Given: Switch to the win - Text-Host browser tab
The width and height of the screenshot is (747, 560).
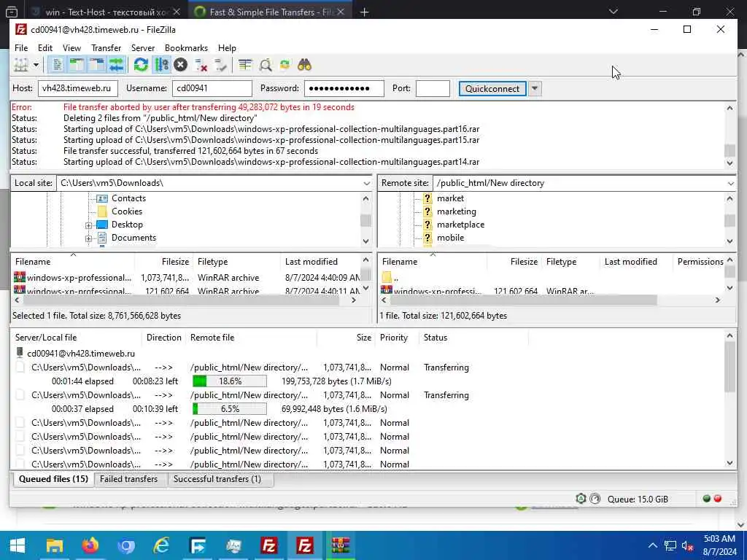Looking at the screenshot, I should 106,12.
